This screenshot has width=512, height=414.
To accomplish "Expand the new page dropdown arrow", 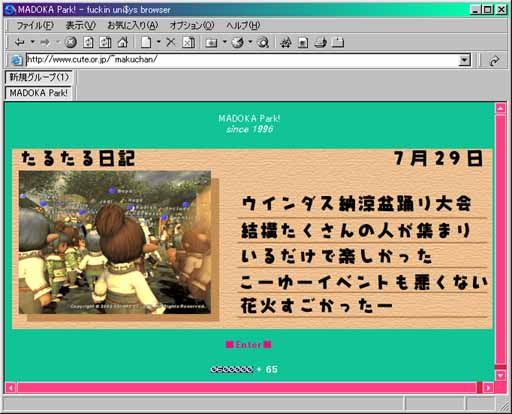I will [x=159, y=42].
